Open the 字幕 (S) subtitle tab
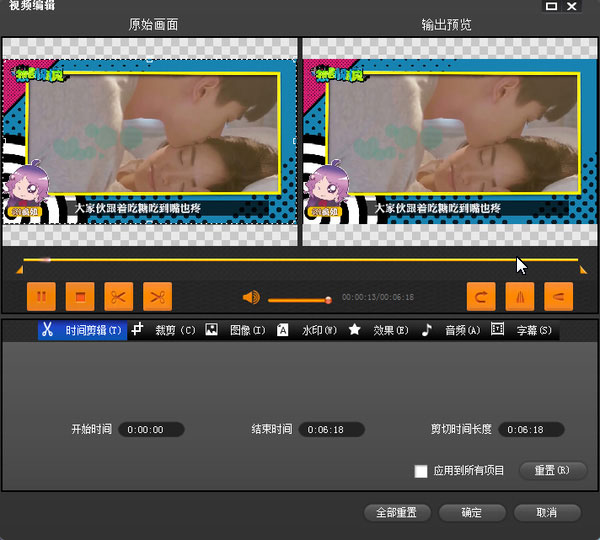600x540 pixels. click(522, 330)
